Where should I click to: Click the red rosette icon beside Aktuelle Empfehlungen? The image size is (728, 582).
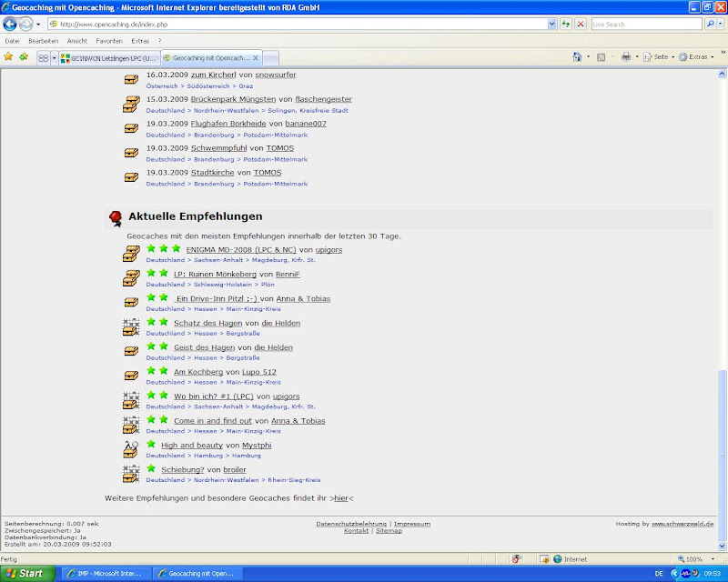(116, 218)
